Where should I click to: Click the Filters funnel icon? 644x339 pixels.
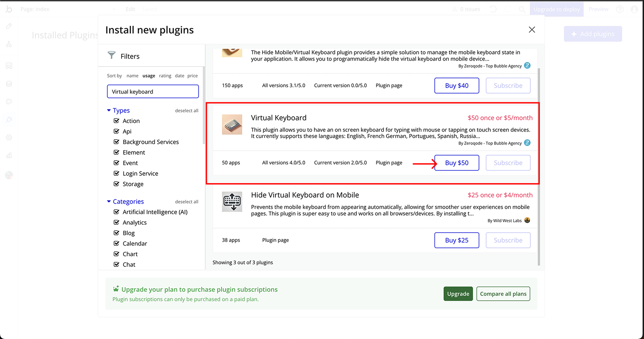click(x=111, y=55)
